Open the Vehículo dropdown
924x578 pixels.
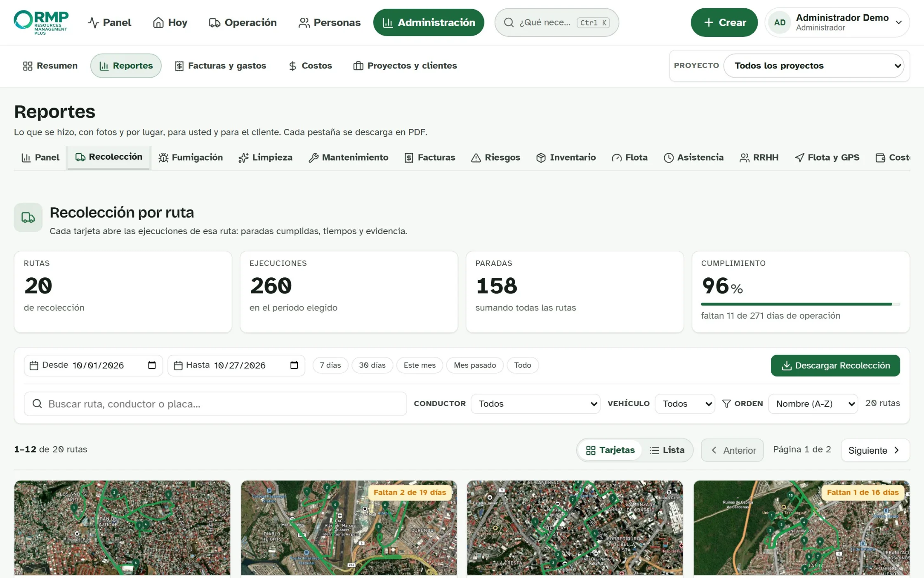coord(685,404)
